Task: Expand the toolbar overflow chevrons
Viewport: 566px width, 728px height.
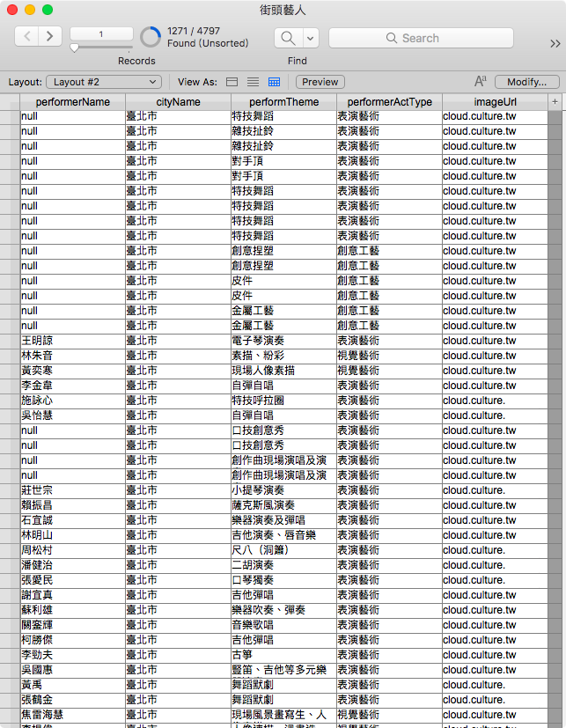Action: click(x=555, y=44)
